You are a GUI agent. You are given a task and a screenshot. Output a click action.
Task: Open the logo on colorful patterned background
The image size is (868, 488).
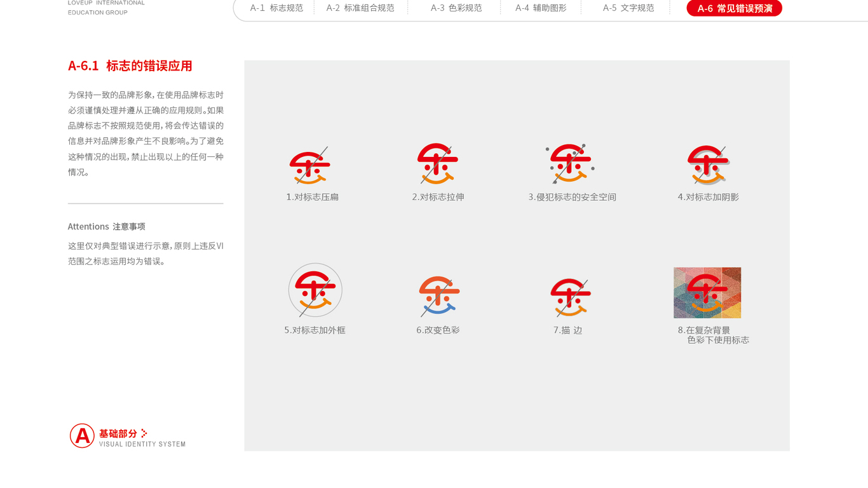[x=707, y=293]
